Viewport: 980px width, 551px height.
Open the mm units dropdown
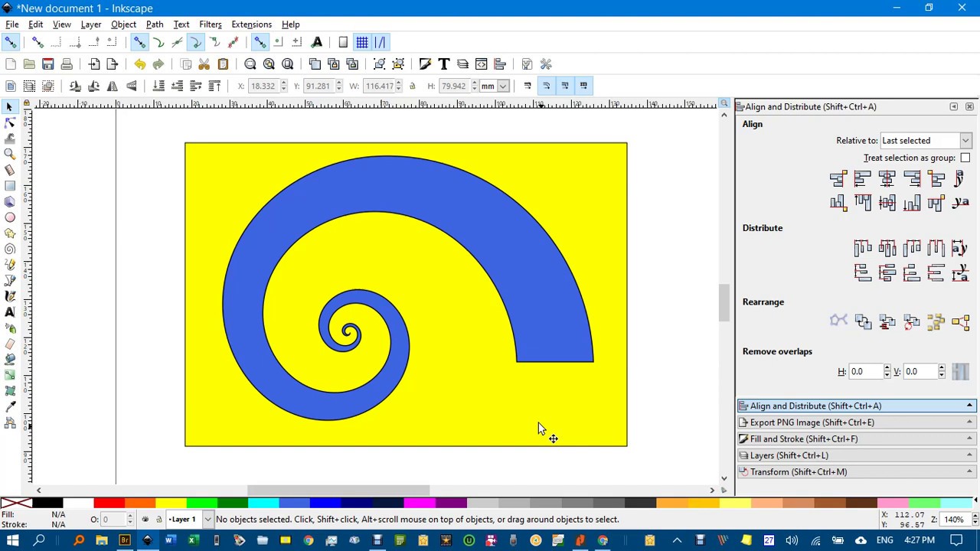pos(495,86)
